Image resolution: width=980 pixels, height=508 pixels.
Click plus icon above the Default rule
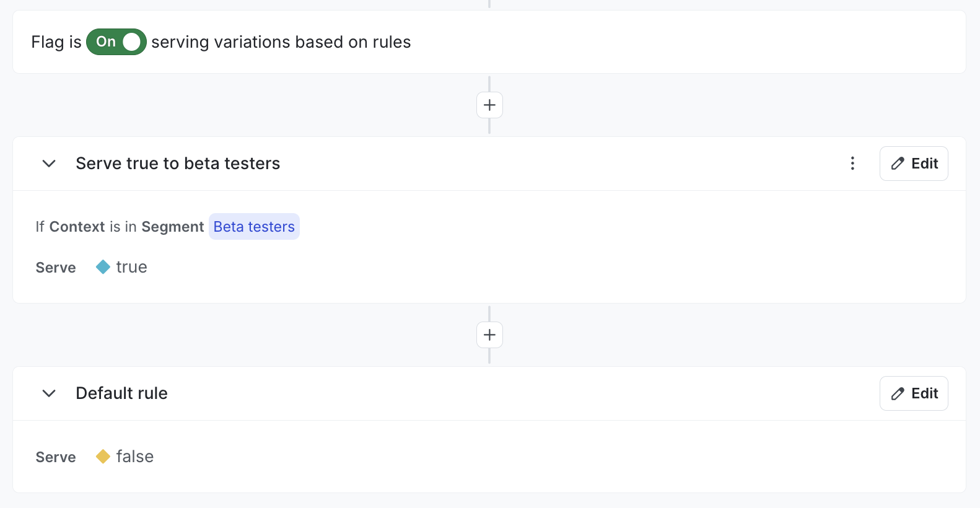pos(489,335)
